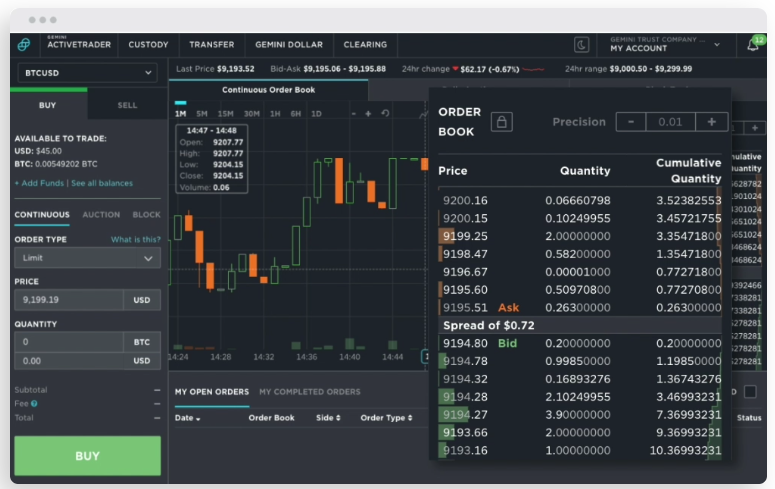Reset chart view refresh icon
This screenshot has width=775, height=489.
[385, 113]
